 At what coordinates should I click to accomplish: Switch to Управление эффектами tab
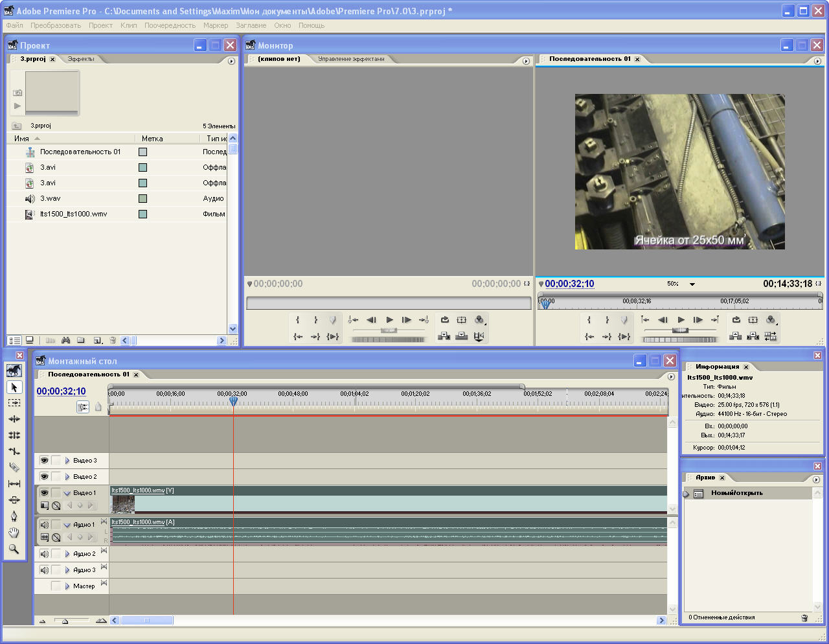[x=351, y=59]
